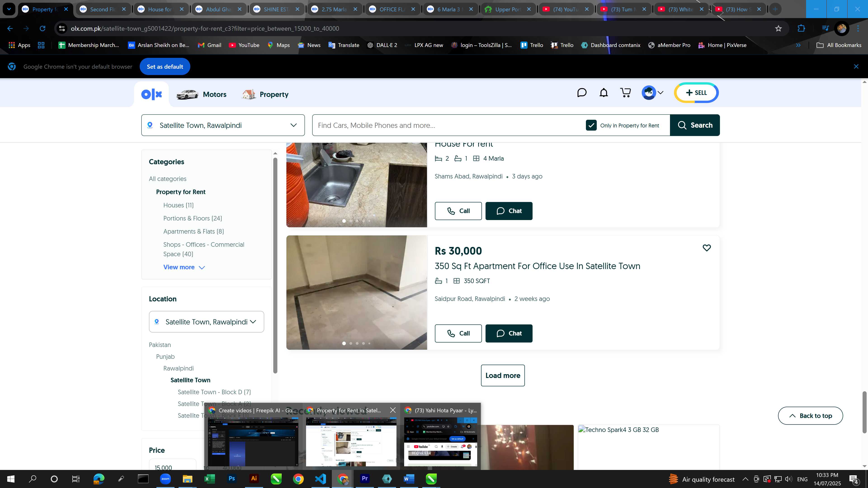This screenshot has height=488, width=868.
Task: Open the shopping cart icon
Action: tap(625, 93)
